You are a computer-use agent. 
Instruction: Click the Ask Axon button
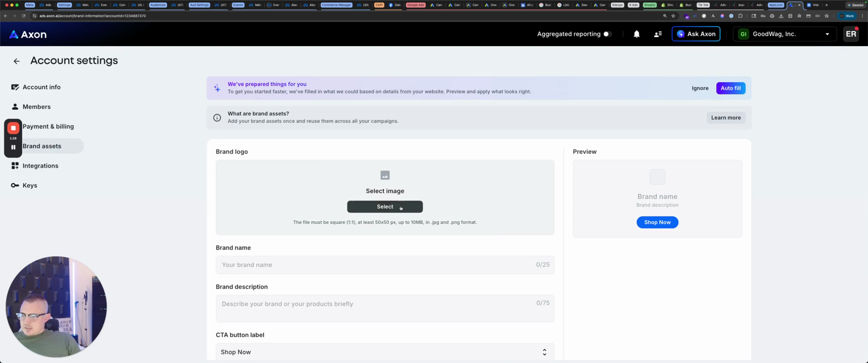(x=695, y=34)
